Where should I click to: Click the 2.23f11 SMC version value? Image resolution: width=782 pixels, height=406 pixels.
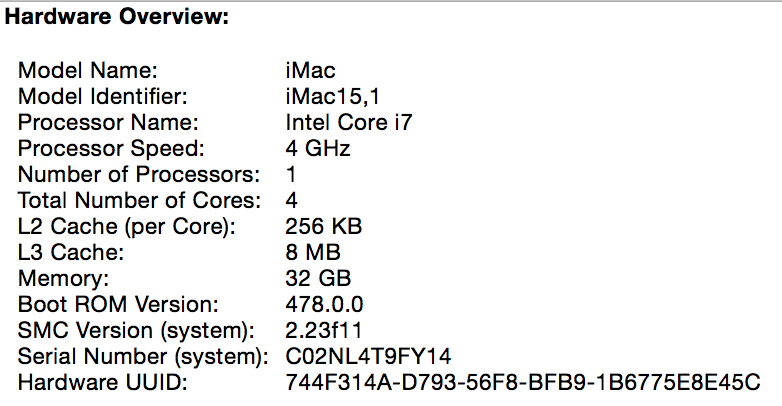pyautogui.click(x=325, y=331)
